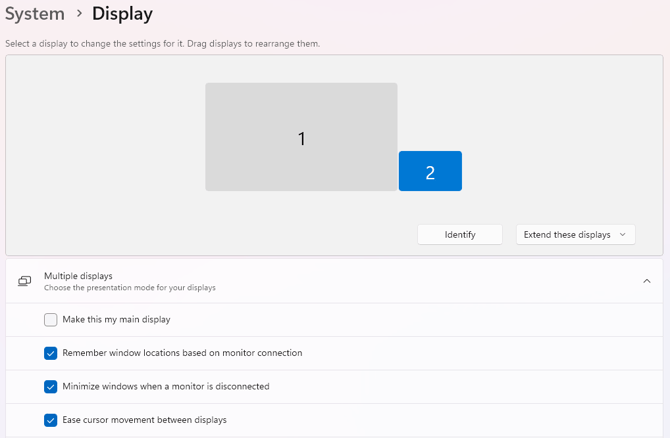Disable Ease cursor movement between displays
Image resolution: width=670 pixels, height=438 pixels.
[51, 420]
